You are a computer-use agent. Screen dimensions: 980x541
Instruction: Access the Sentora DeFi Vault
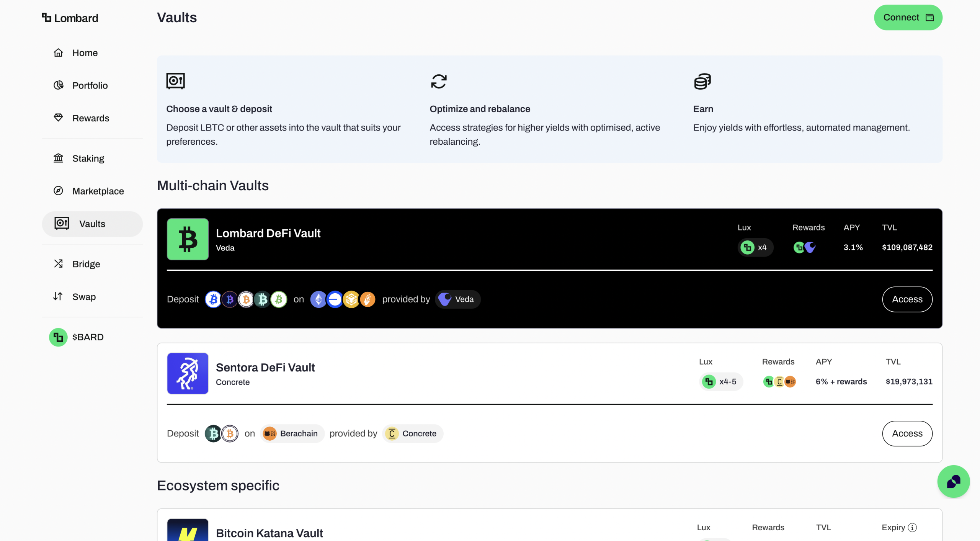tap(907, 433)
